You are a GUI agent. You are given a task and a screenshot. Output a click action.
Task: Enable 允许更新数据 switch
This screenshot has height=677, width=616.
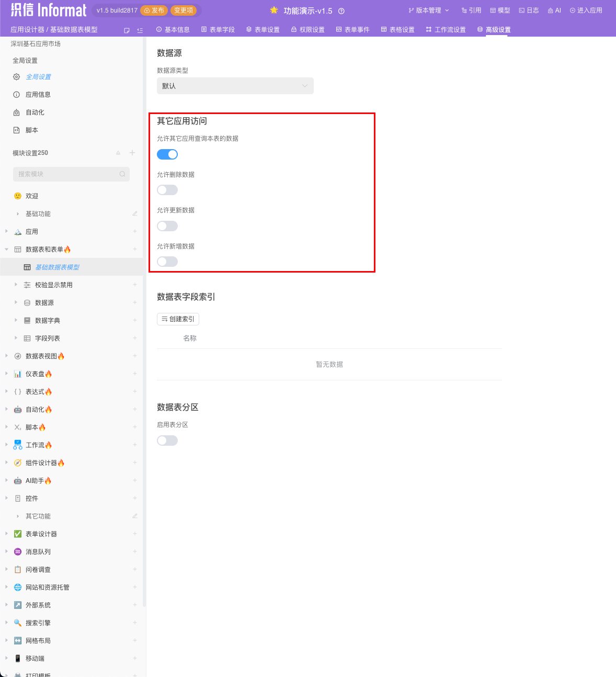tap(167, 225)
